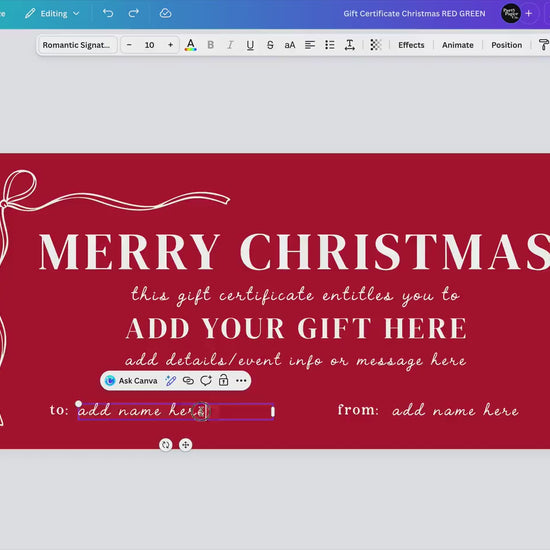Open the Animate panel
Screen dimensions: 550x550
(x=457, y=45)
